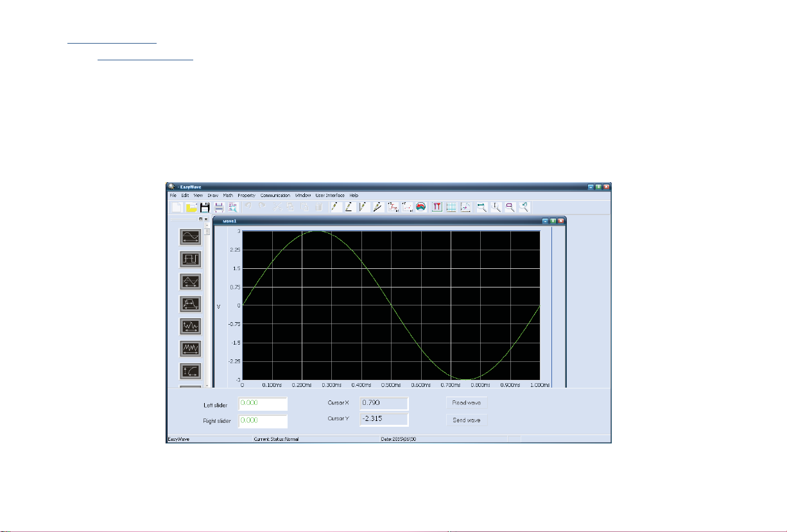787x532 pixels.
Task: Click the waveform panel scroll up arrow
Action: tap(207, 225)
